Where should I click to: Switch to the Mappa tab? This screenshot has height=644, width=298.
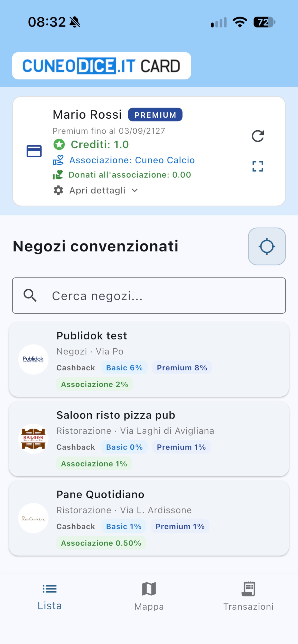[x=149, y=596]
